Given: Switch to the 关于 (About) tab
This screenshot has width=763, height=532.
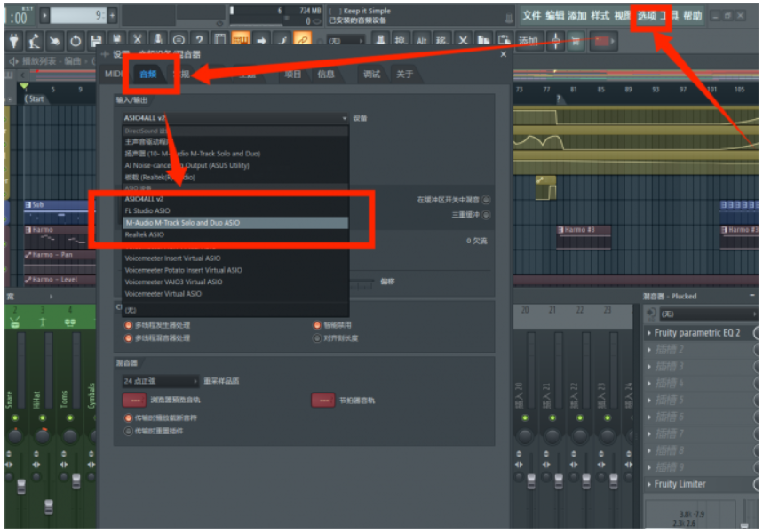Looking at the screenshot, I should [404, 75].
